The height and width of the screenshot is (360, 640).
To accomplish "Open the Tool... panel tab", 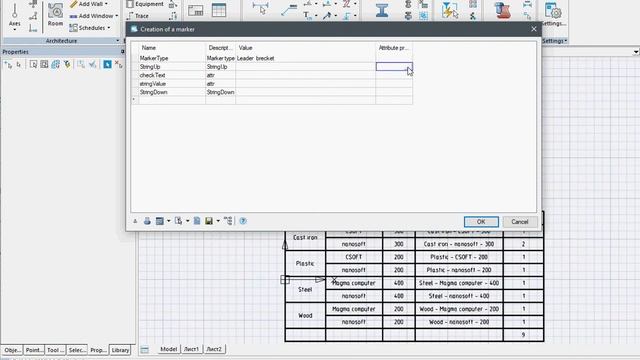I will click(55, 350).
